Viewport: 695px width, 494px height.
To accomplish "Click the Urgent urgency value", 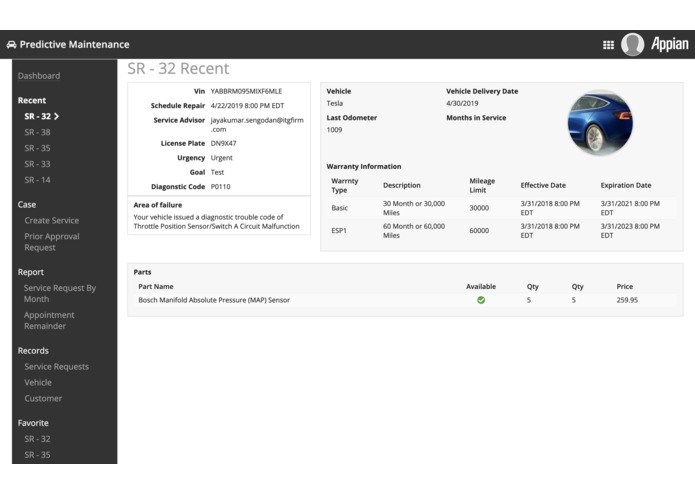I will (222, 158).
